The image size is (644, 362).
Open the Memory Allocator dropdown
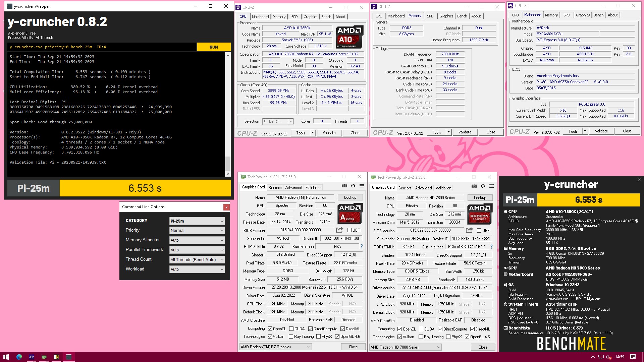pos(197,240)
